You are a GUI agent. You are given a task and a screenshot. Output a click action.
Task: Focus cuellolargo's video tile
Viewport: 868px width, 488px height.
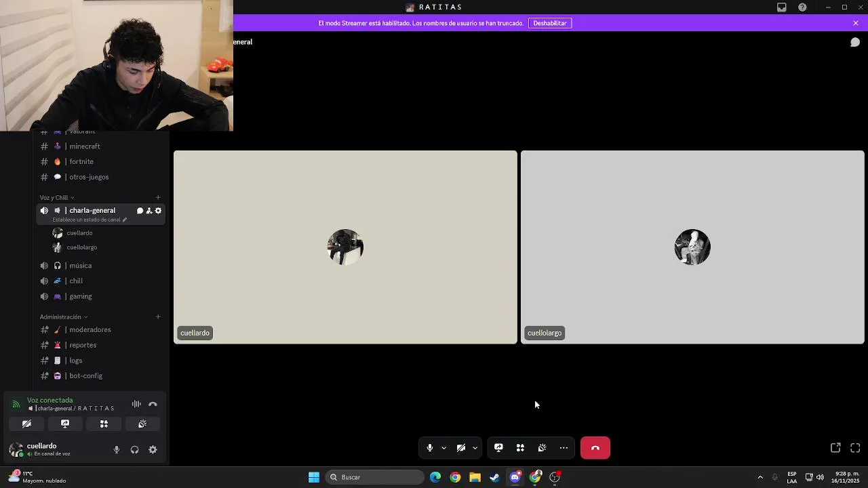click(692, 247)
